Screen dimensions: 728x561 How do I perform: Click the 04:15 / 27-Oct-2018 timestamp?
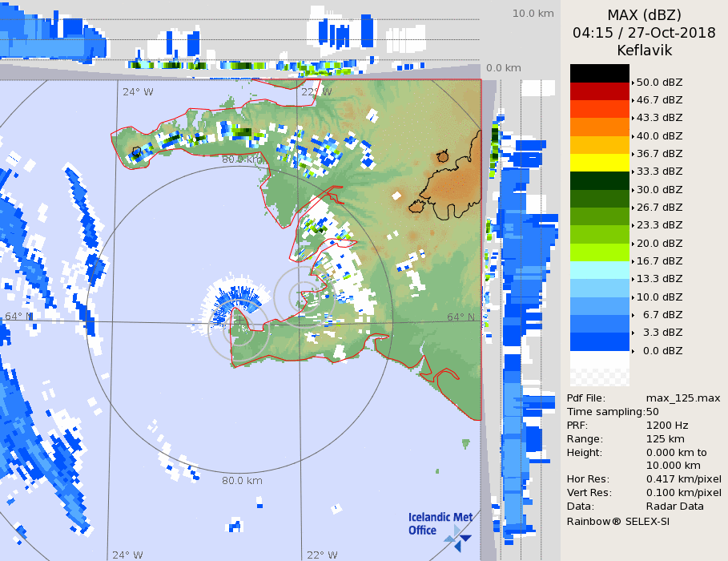point(644,33)
